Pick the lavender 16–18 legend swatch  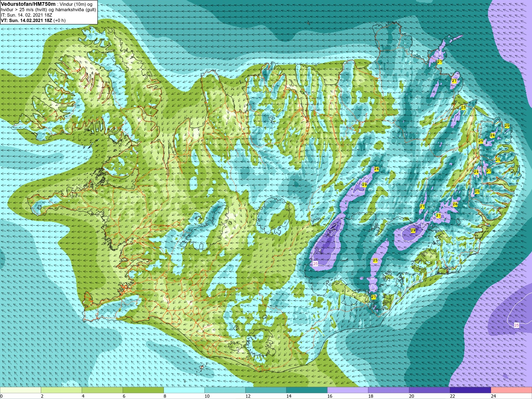348,390
